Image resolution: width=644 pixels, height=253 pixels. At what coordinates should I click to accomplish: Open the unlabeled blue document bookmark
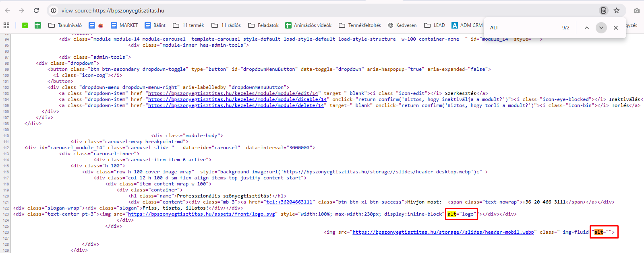92,25
